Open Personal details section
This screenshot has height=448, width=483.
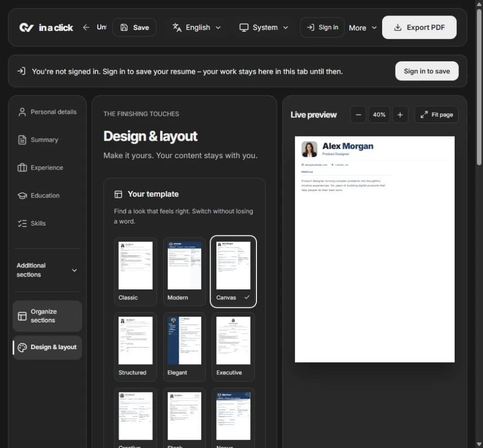47,112
